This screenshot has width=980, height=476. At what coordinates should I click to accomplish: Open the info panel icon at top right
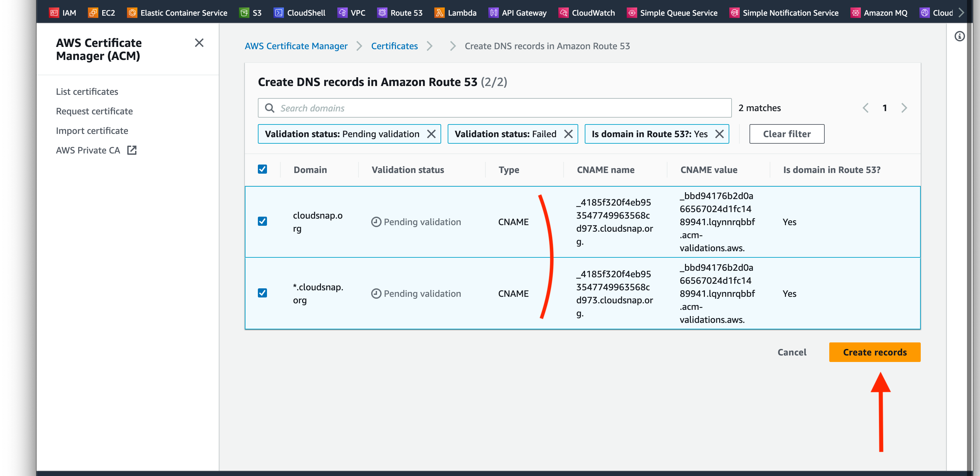pyautogui.click(x=959, y=36)
